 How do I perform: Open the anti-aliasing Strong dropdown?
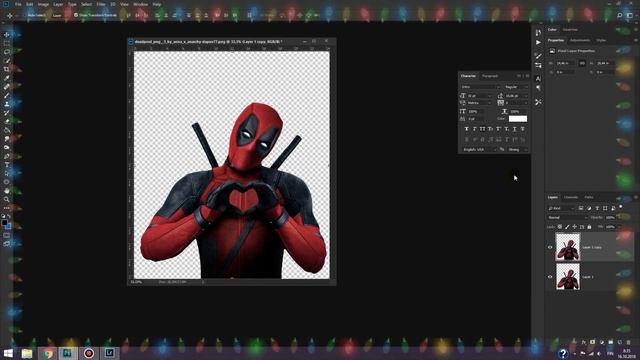518,150
